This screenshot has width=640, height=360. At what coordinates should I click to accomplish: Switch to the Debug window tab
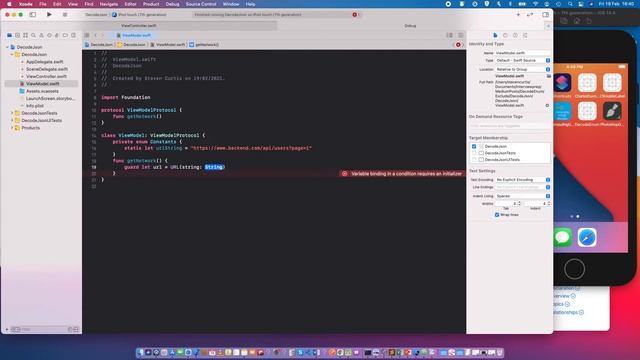coord(410,26)
